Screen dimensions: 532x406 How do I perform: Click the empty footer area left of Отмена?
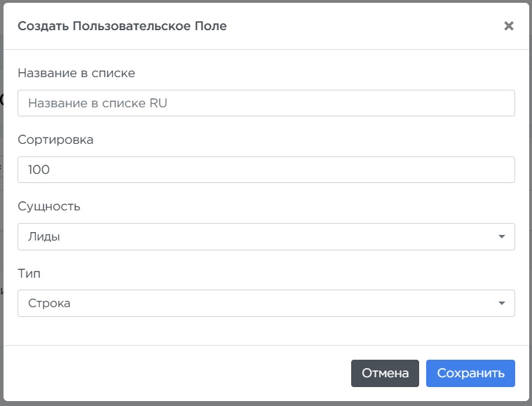[x=175, y=373]
